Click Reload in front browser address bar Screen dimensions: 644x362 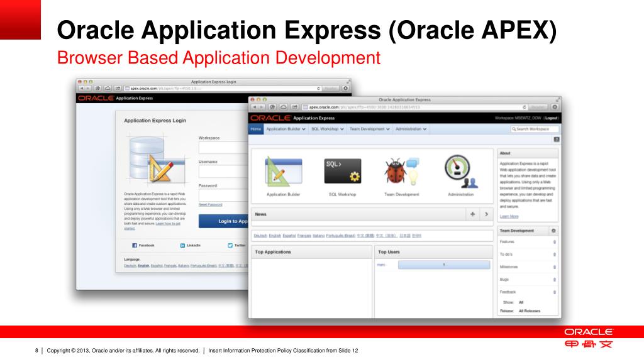coord(525,107)
